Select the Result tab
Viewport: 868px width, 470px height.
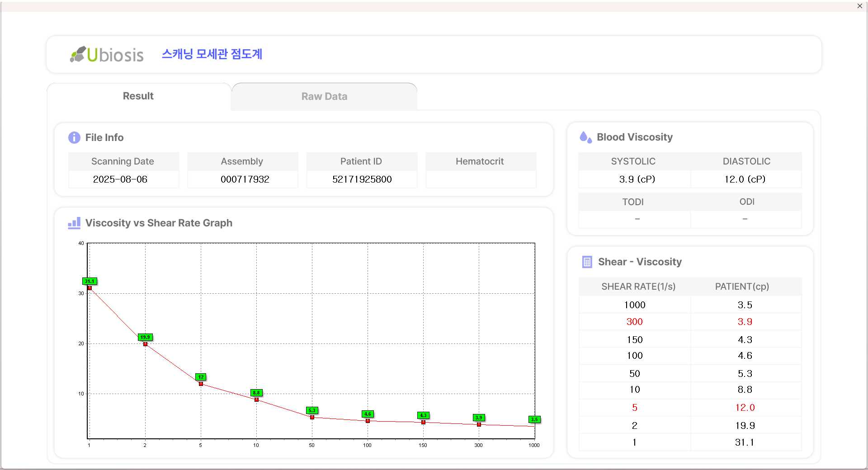pyautogui.click(x=138, y=96)
